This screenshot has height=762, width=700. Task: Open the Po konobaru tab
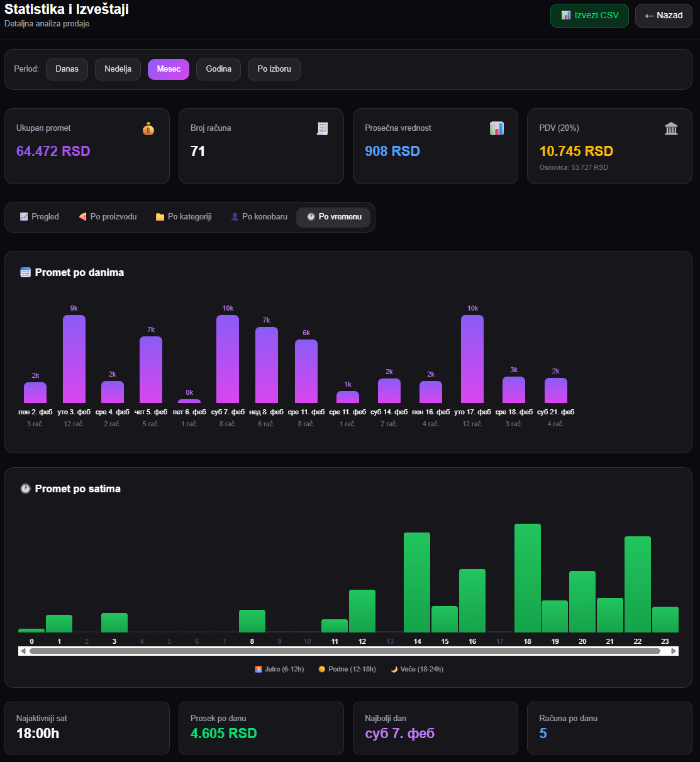259,217
